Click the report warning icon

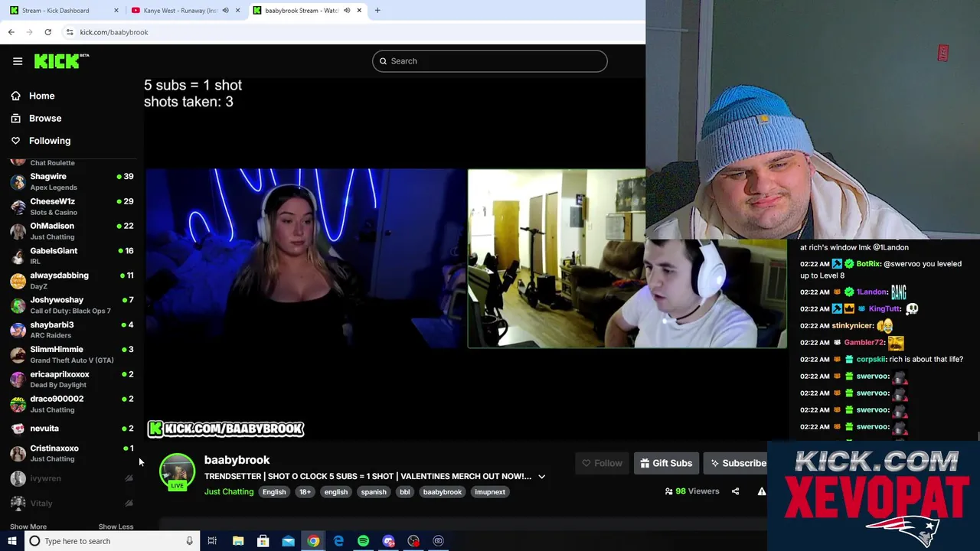coord(762,491)
